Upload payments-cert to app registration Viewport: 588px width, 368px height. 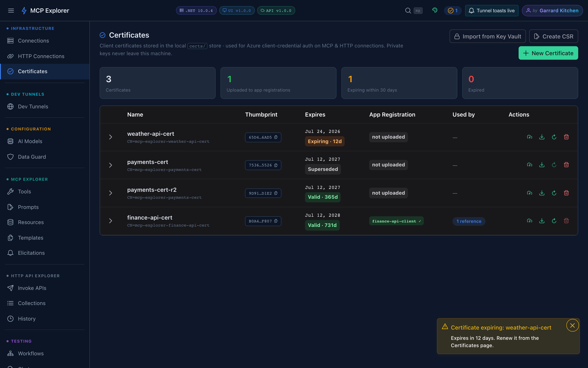pos(529,165)
